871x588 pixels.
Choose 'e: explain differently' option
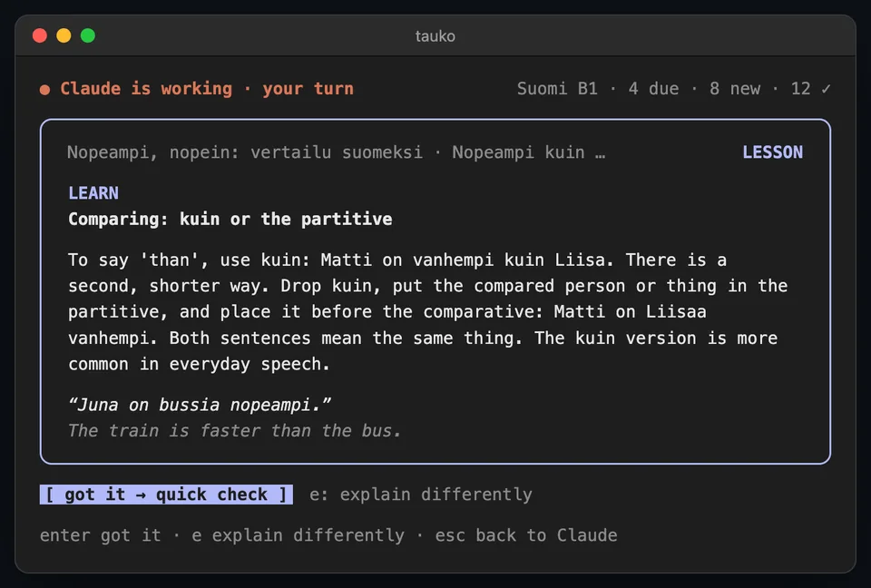click(x=420, y=495)
